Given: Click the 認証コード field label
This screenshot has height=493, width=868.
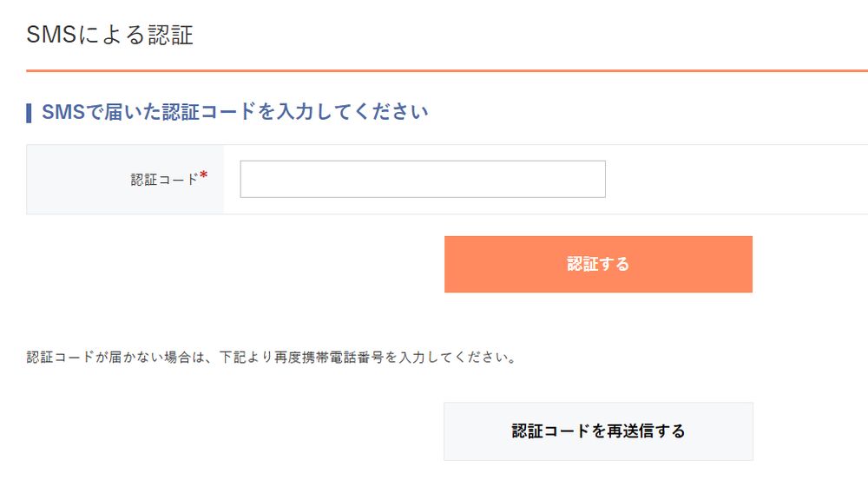Looking at the screenshot, I should coord(164,180).
